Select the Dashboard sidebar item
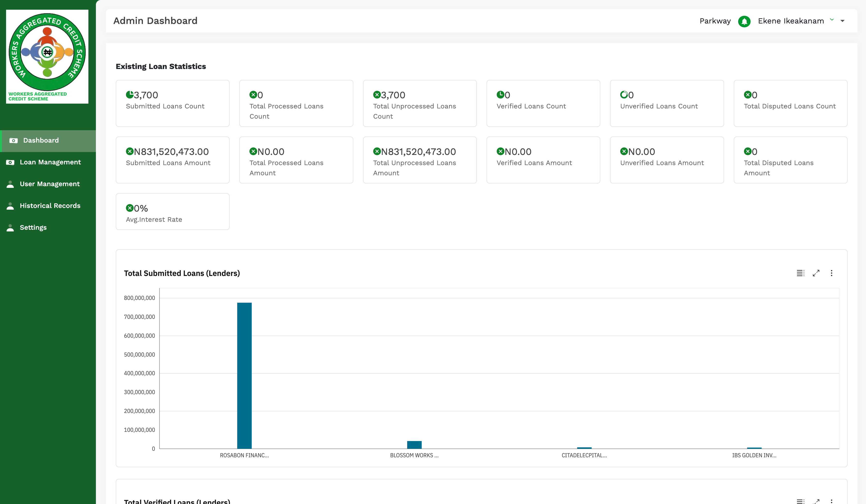This screenshot has height=504, width=866. pyautogui.click(x=41, y=140)
